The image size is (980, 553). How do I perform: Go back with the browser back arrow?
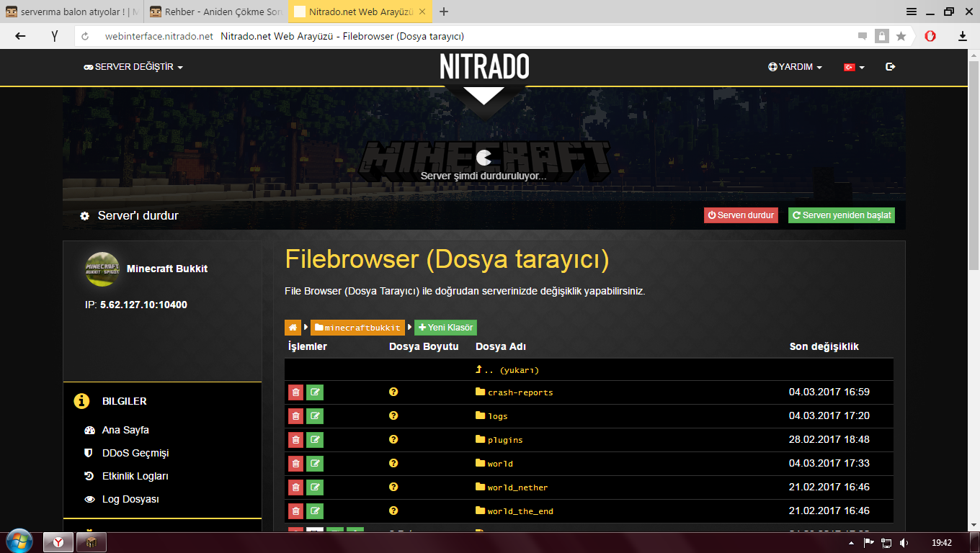(x=20, y=36)
